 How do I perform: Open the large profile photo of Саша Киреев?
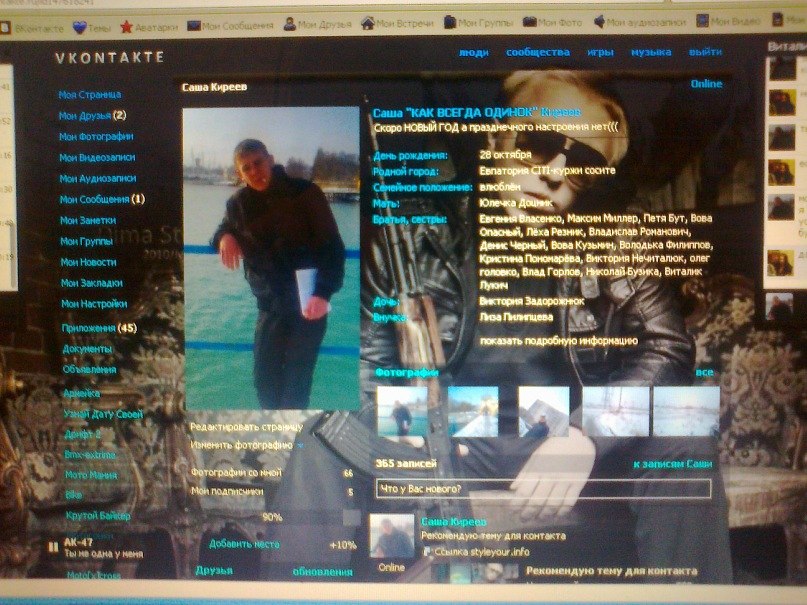pyautogui.click(x=270, y=258)
